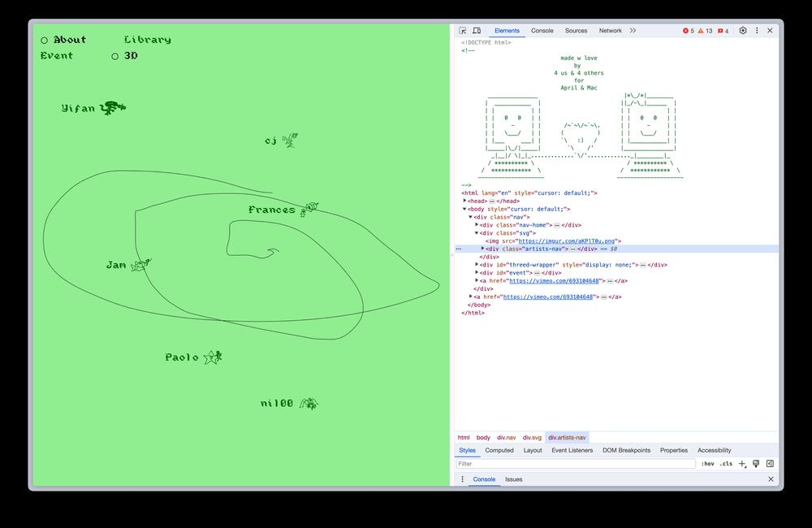Image resolution: width=812 pixels, height=528 pixels.
Task: Open the Styles pane tab
Action: pyautogui.click(x=467, y=450)
